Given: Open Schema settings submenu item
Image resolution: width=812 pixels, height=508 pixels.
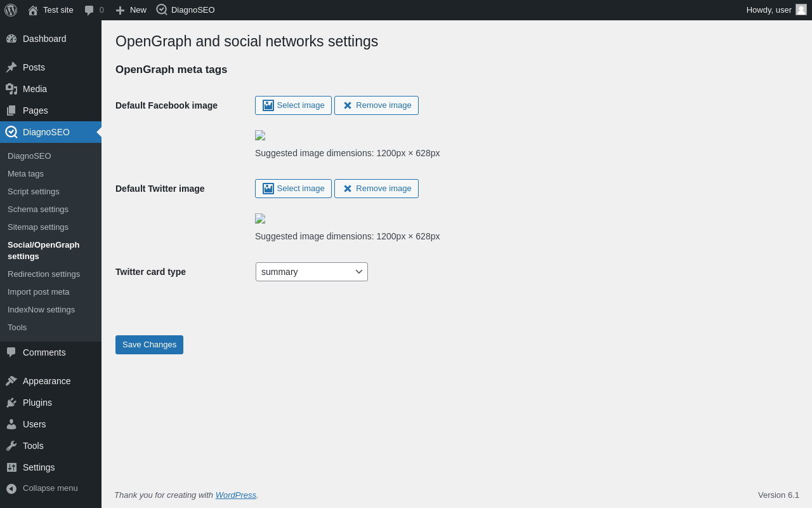Looking at the screenshot, I should (38, 210).
